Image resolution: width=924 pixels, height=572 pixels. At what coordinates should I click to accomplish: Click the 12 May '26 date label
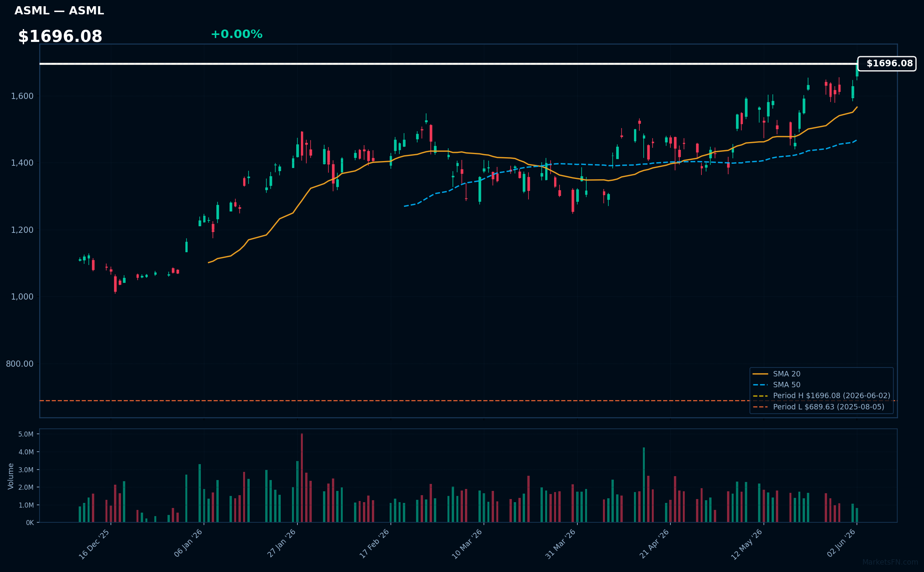[x=747, y=544]
